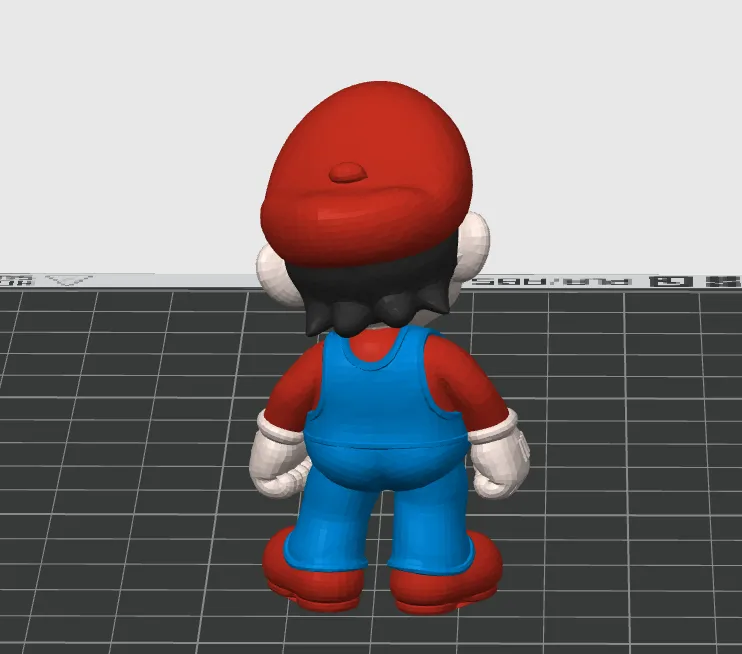Click the mirrored PLA/ABS plate label
This screenshot has width=742, height=654.
point(553,282)
